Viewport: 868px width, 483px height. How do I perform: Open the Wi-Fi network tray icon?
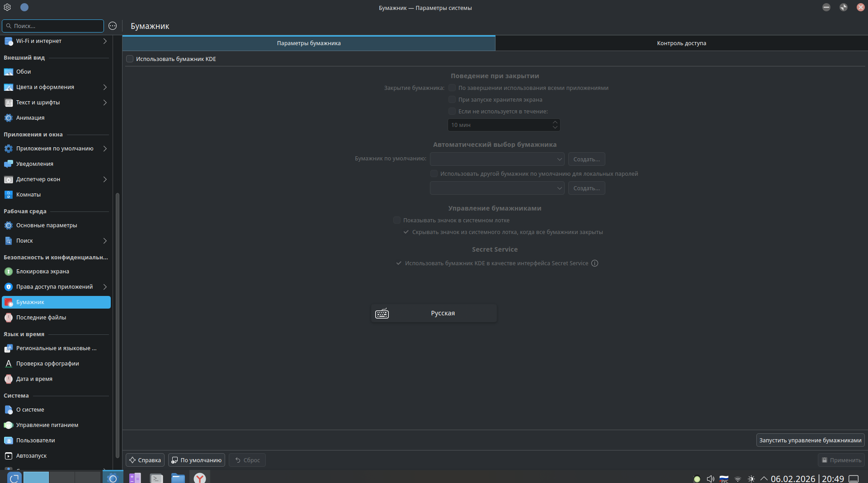(738, 479)
